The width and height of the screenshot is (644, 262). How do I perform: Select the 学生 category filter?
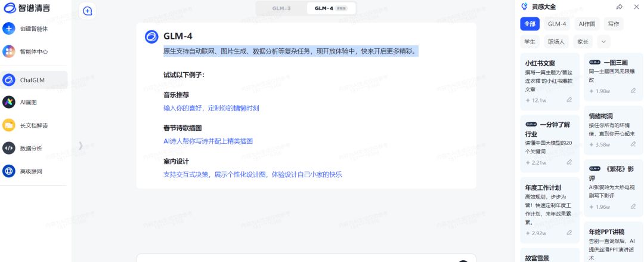530,42
